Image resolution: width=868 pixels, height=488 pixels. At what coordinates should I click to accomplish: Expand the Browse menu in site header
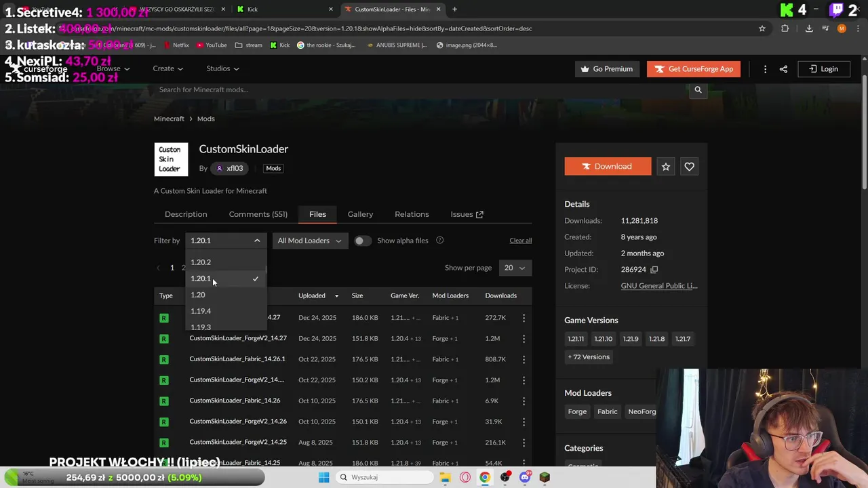point(113,68)
